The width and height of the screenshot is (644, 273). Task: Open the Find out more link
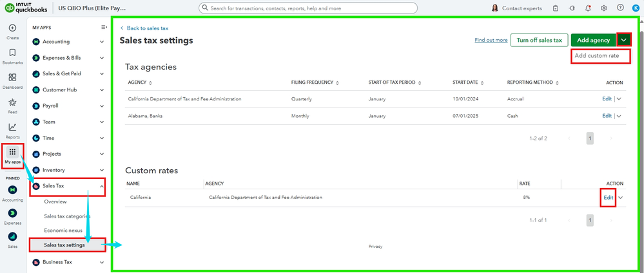[491, 40]
